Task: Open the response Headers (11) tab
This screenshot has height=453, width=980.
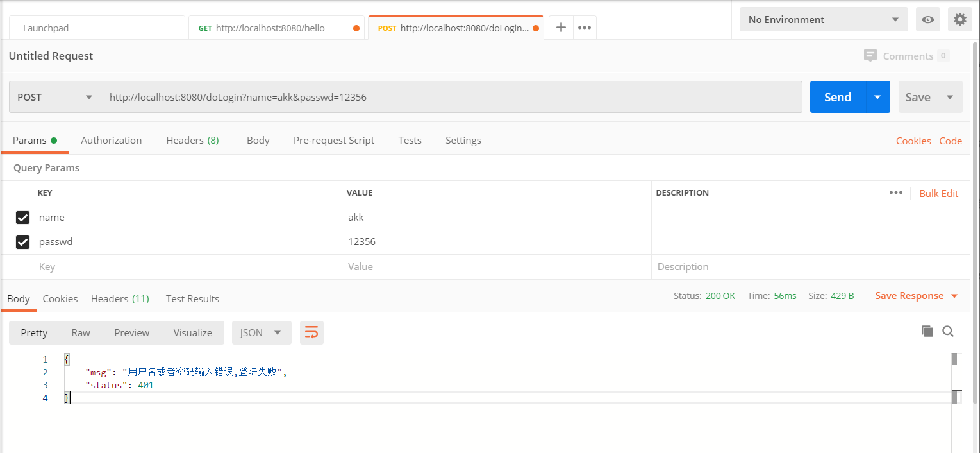Action: 120,298
